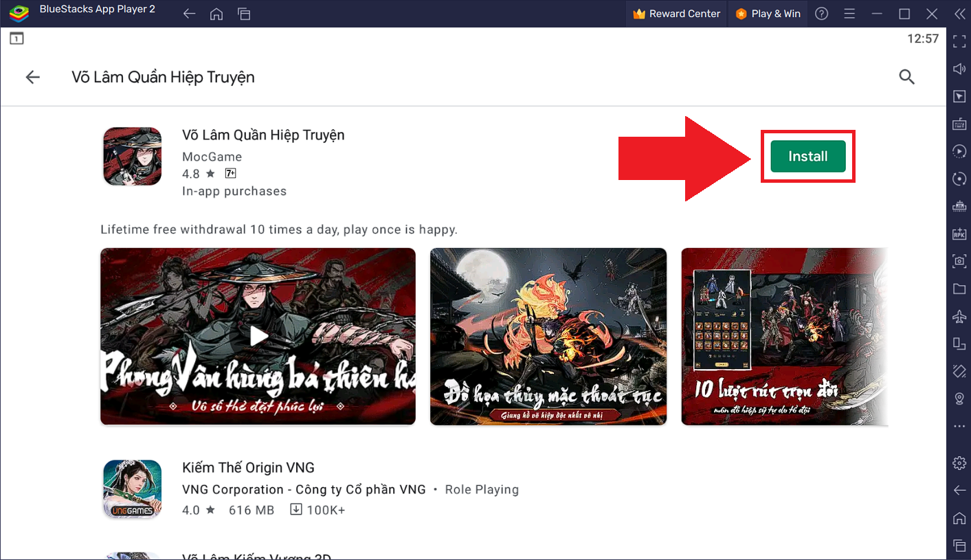Click the BlueStacks title bar back arrow
971x560 pixels.
coord(190,14)
